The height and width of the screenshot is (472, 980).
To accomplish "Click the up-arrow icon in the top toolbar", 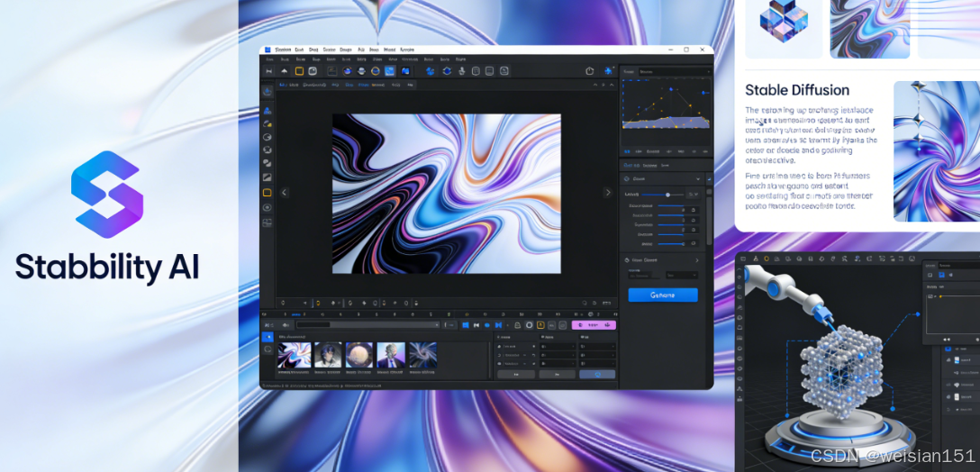I will tap(285, 71).
